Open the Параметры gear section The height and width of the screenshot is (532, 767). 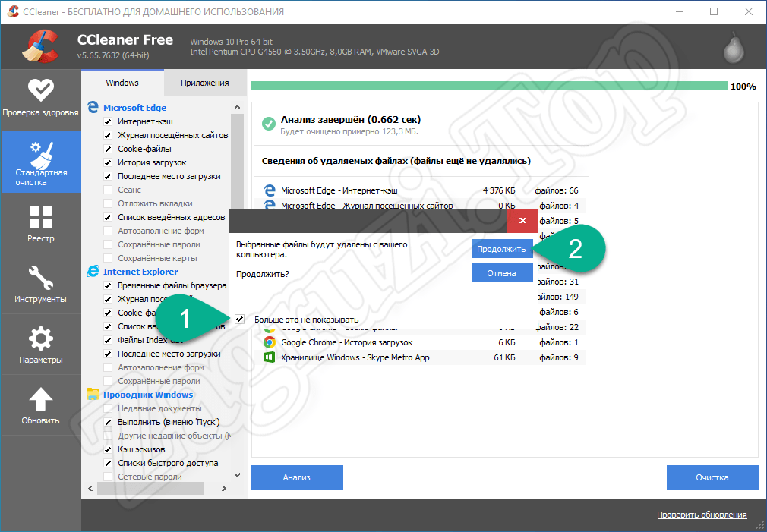[40, 345]
